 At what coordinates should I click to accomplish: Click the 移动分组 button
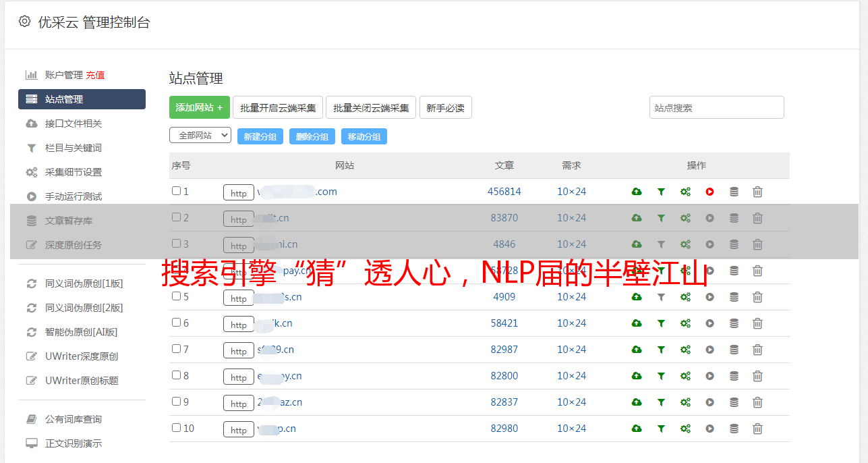[x=364, y=136]
